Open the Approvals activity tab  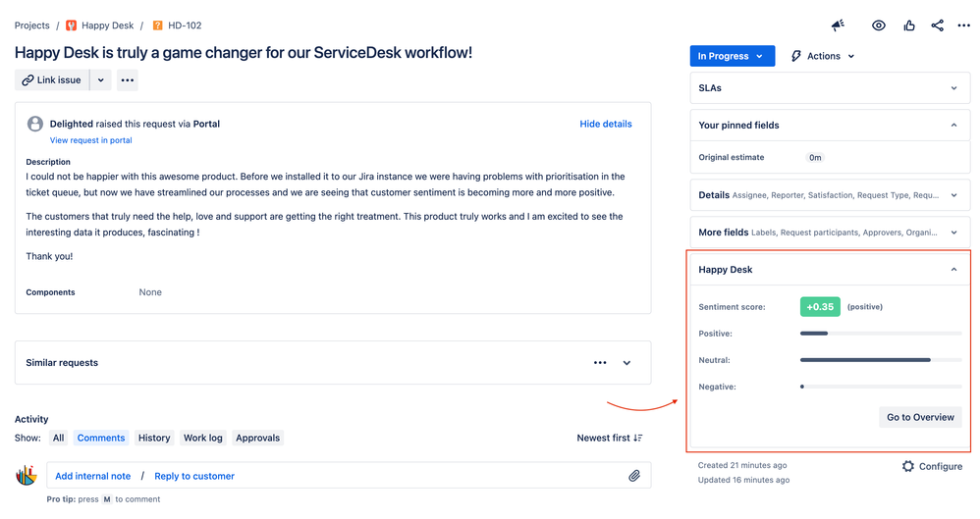[x=257, y=438]
